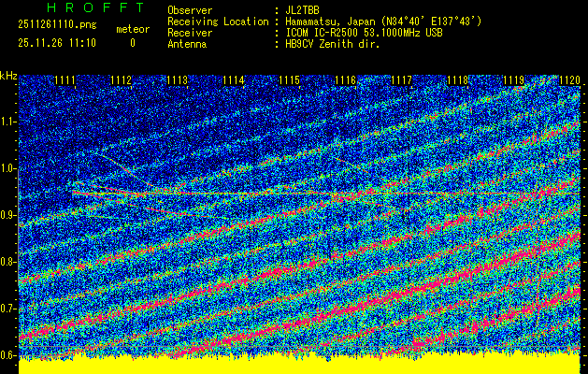Click the 0.6 frequency axis label

pos(8,354)
